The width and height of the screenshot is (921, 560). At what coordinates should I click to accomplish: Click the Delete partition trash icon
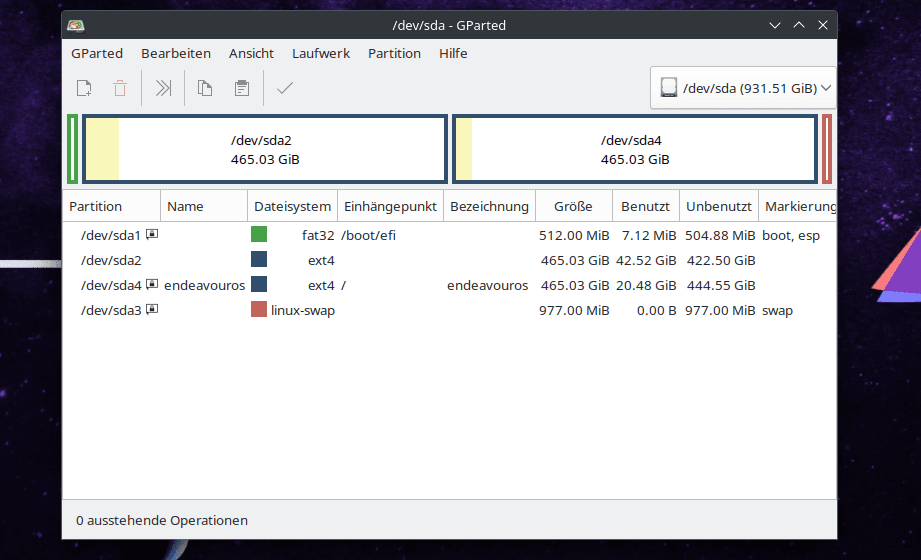(x=120, y=88)
